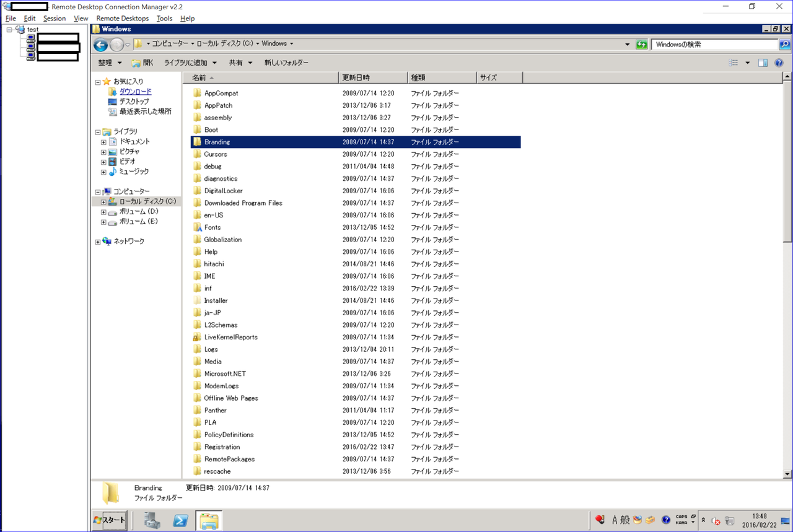Viewport: 793px width, 532px height.
Task: Select the PolicyDefinitions folder row
Action: pyautogui.click(x=356, y=435)
